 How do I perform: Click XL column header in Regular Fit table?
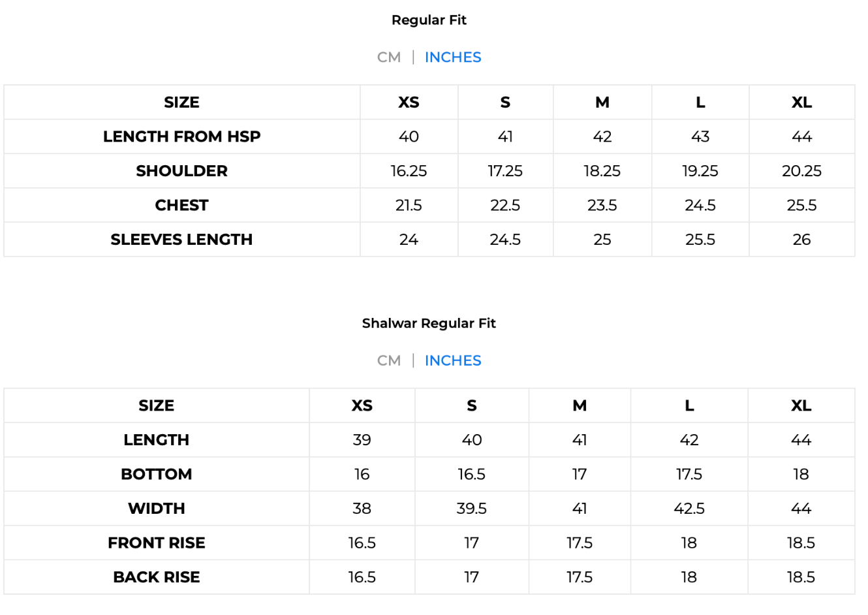pyautogui.click(x=801, y=102)
